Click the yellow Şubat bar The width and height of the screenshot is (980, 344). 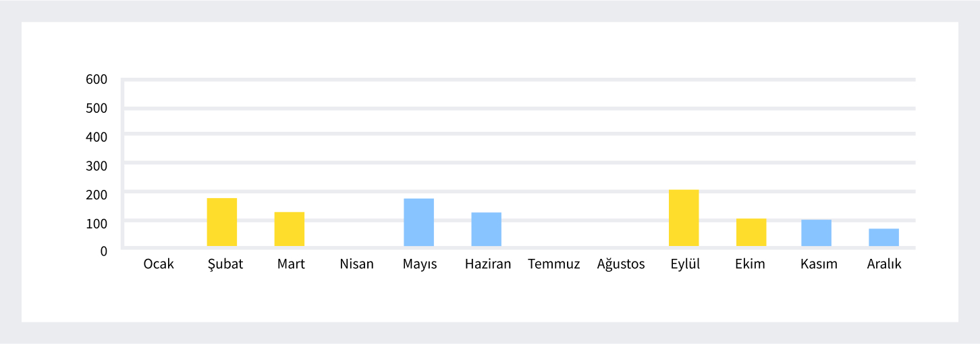tap(221, 222)
